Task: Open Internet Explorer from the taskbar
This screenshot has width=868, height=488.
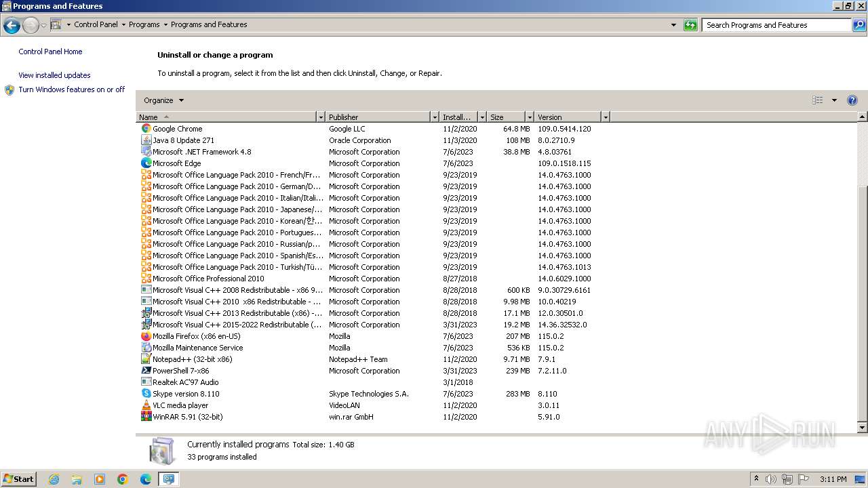Action: (x=54, y=479)
